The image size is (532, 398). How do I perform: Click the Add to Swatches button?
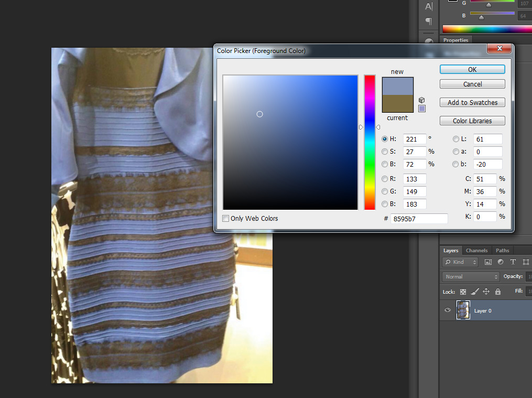472,103
